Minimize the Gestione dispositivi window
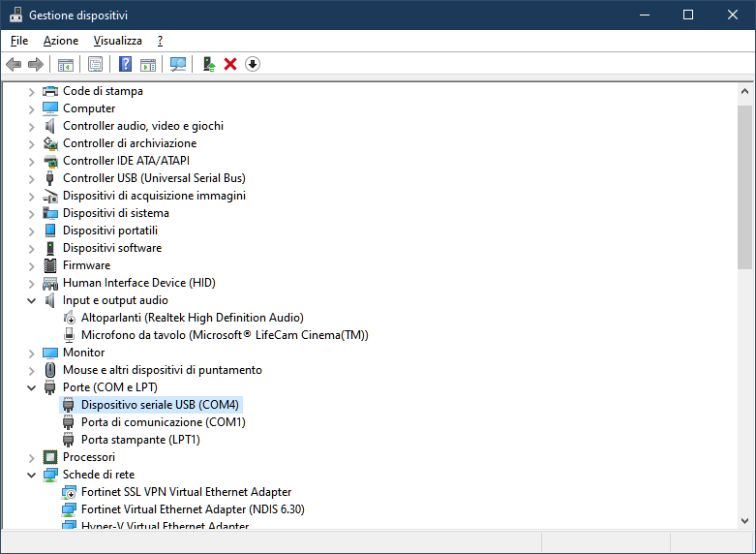756x554 pixels. [645, 15]
